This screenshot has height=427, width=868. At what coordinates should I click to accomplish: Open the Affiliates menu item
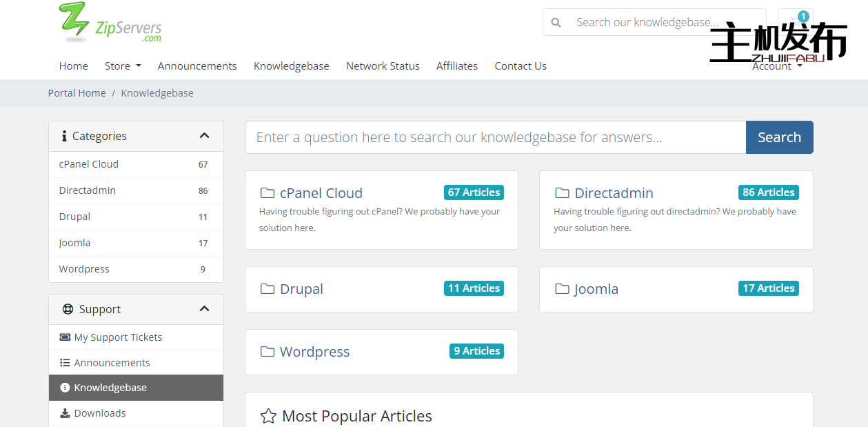[x=456, y=66]
